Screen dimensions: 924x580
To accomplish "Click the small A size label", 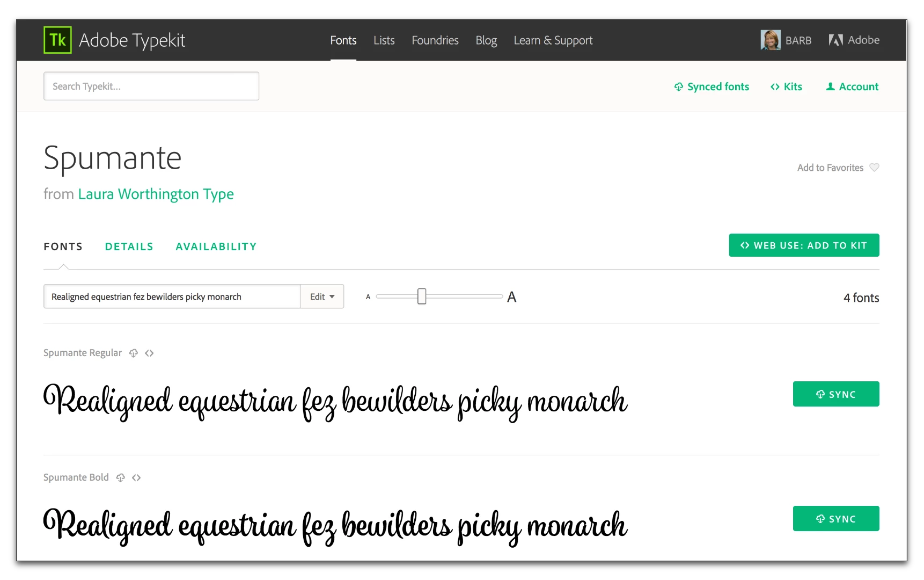I will [368, 297].
